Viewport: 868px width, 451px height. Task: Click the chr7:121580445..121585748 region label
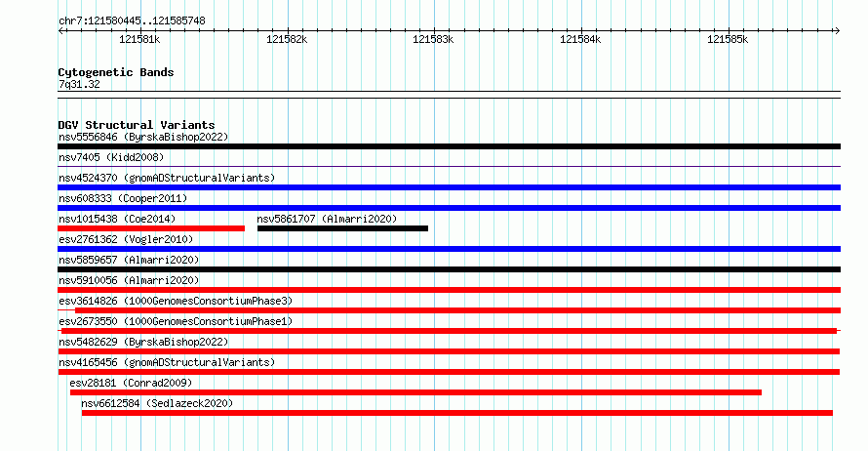click(132, 20)
